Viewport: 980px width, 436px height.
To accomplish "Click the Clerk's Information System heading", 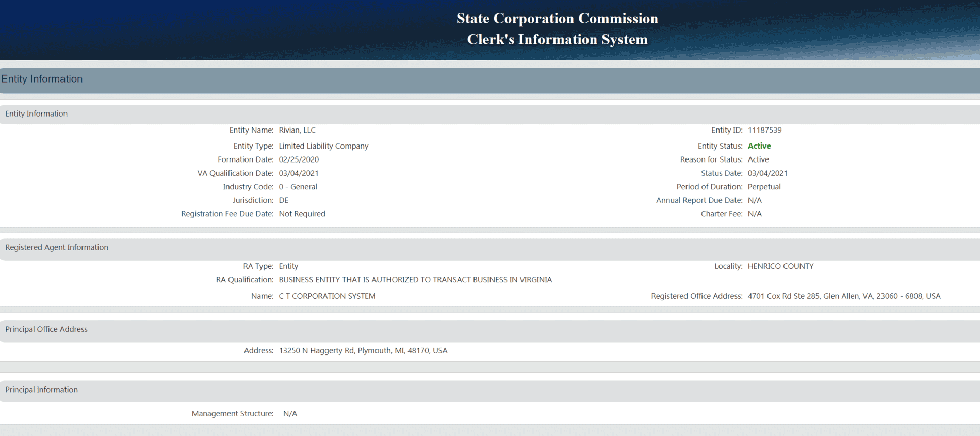I will pyautogui.click(x=557, y=40).
